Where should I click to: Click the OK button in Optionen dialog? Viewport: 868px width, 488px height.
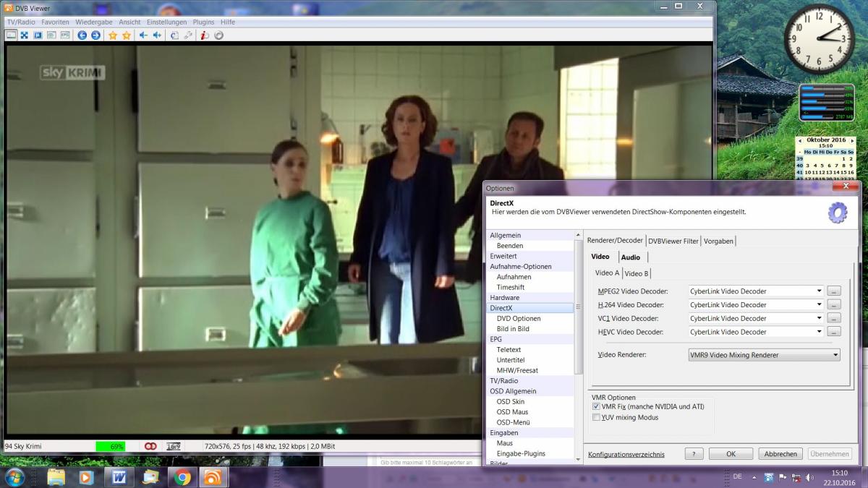click(x=731, y=454)
